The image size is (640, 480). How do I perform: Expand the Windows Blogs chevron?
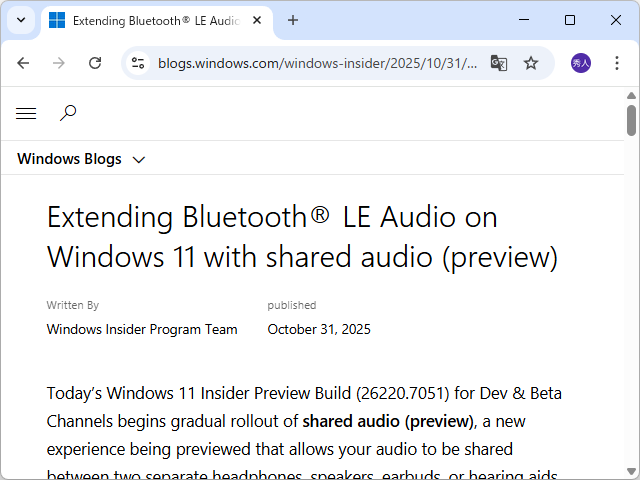tap(139, 159)
